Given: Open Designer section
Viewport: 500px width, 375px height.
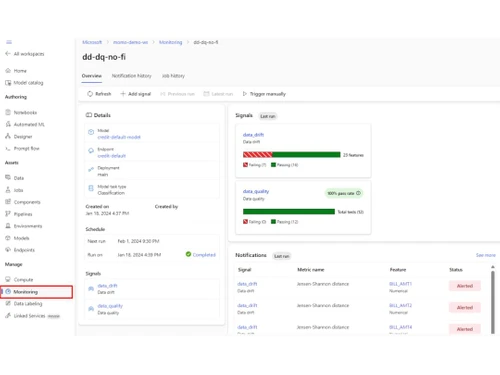Looking at the screenshot, I should (x=23, y=136).
